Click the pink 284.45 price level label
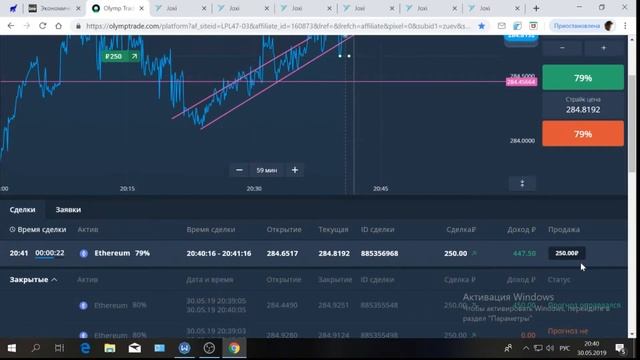 tap(521, 82)
